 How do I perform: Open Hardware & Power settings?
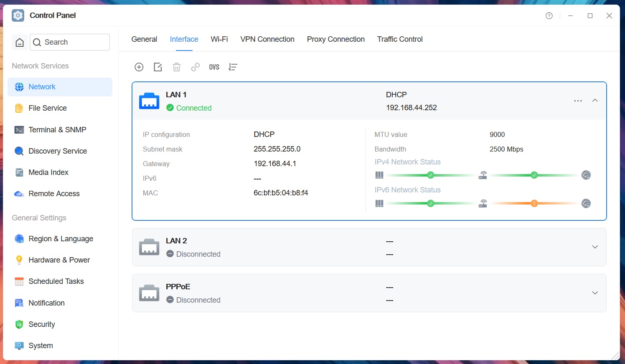pos(60,260)
